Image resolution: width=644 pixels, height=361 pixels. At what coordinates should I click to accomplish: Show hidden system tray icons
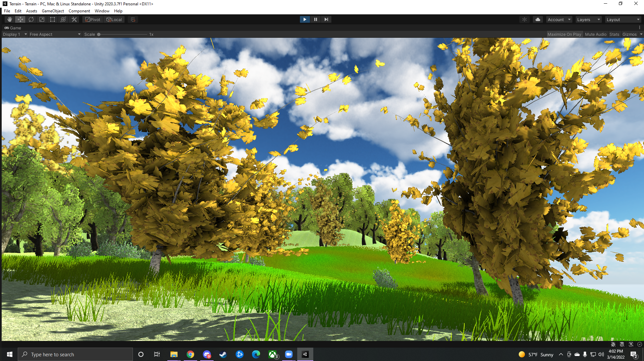pos(561,354)
